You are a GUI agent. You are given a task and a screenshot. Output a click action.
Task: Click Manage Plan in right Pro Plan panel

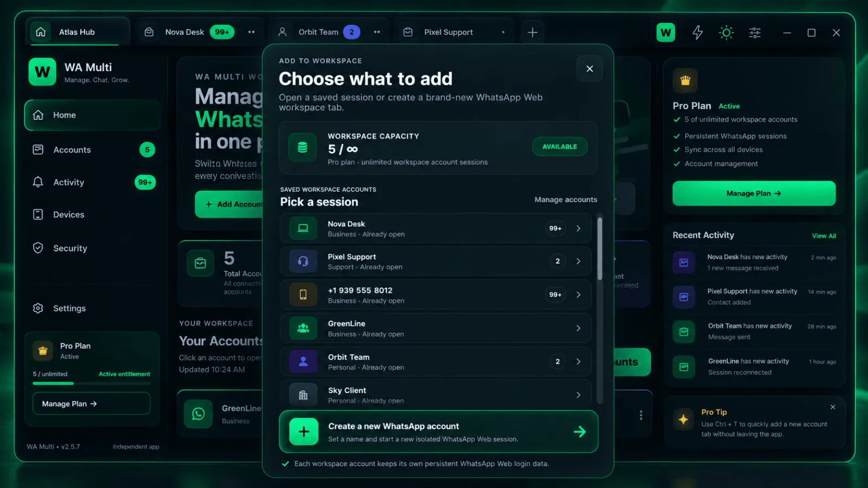point(754,193)
